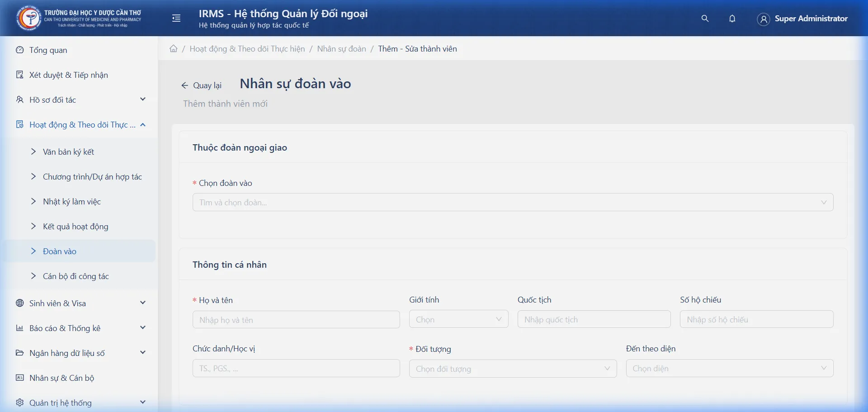Click the Sinh viên & Visa globe icon
The height and width of the screenshot is (412, 868).
[x=19, y=303]
